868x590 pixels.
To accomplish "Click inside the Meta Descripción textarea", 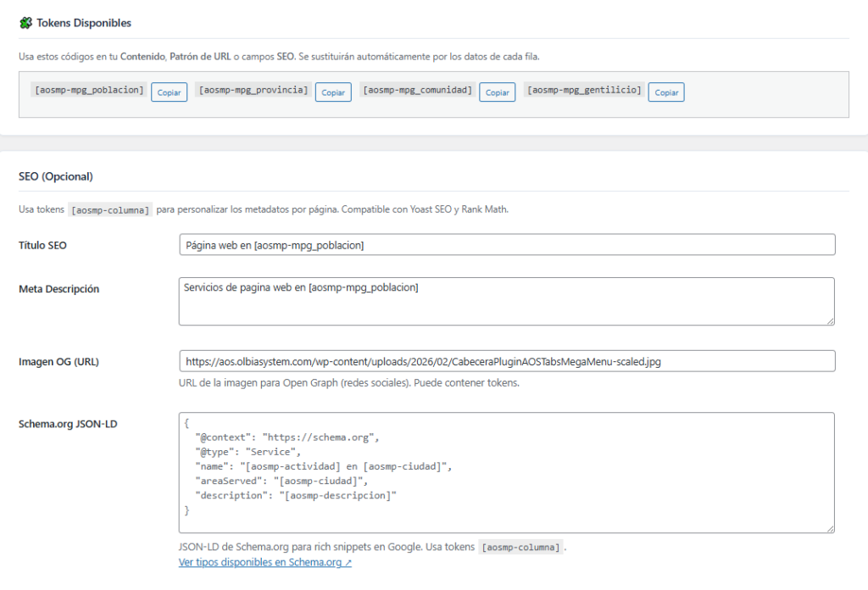I will point(506,301).
